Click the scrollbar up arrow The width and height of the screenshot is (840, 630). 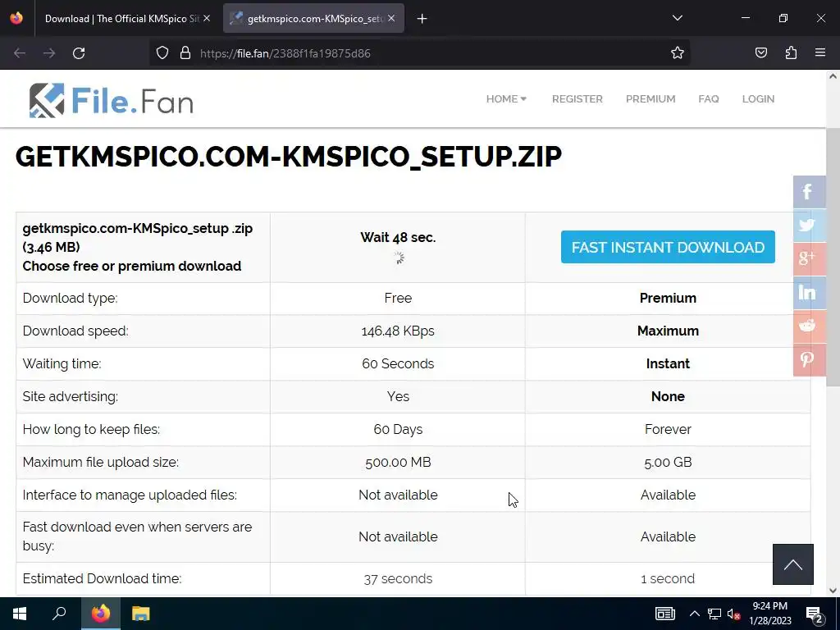(x=833, y=76)
